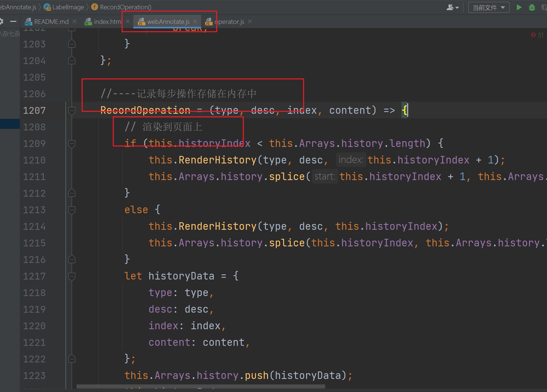This screenshot has height=392, width=547.
Task: Click the content: content property line
Action: pos(199,342)
